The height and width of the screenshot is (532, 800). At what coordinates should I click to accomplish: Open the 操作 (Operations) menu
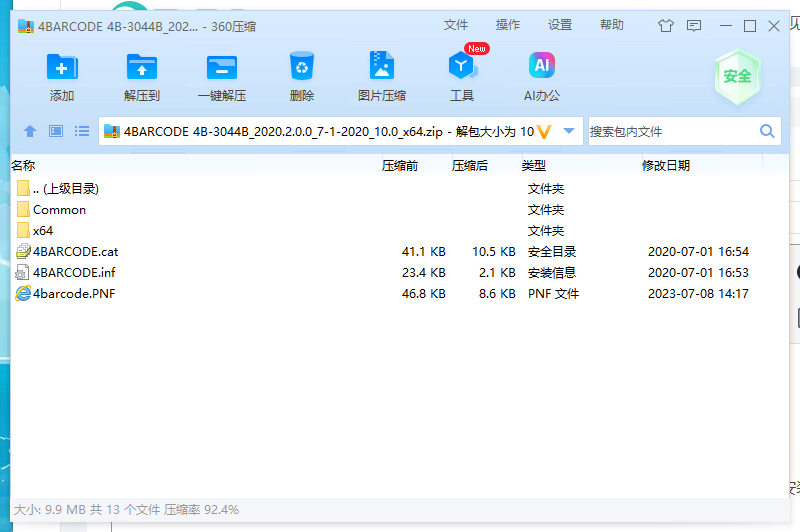(x=508, y=25)
